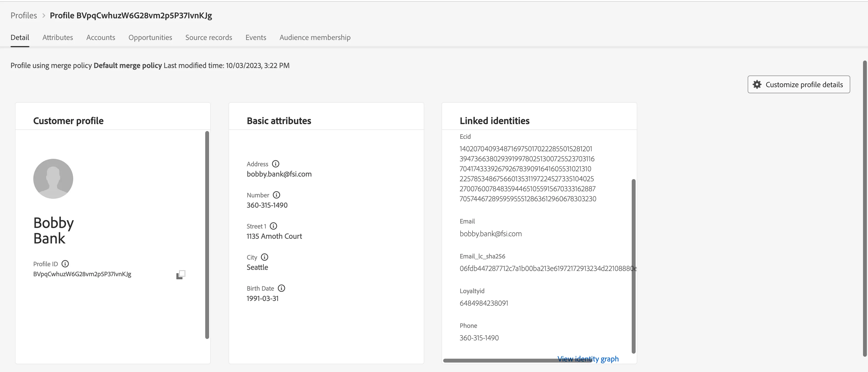Click the Bobby Bank name heading
This screenshot has height=372, width=868.
click(53, 231)
